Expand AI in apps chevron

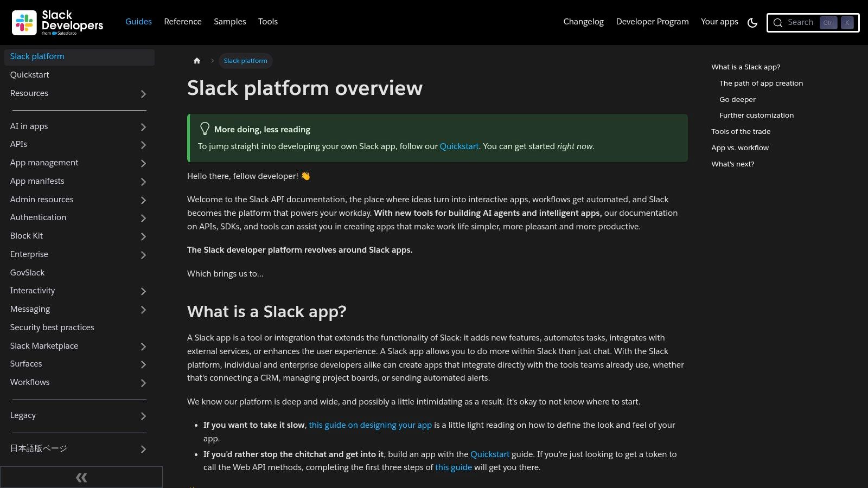(143, 127)
